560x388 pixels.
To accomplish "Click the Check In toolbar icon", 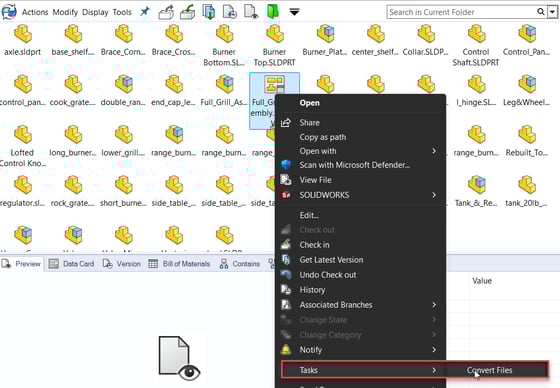I will pyautogui.click(x=188, y=12).
